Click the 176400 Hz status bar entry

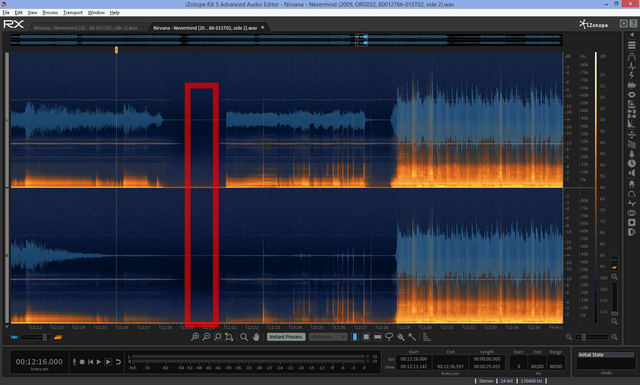pyautogui.click(x=531, y=381)
